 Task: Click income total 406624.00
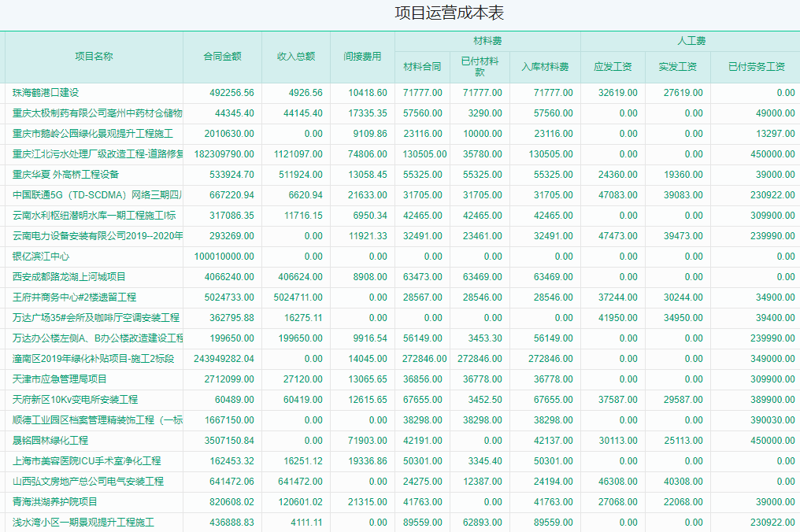pos(301,276)
